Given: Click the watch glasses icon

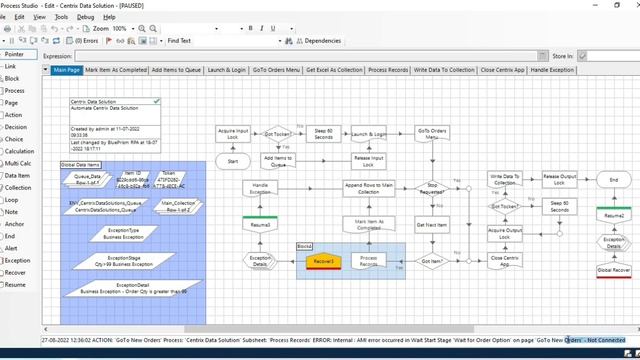Looking at the screenshot, I should tap(120, 41).
